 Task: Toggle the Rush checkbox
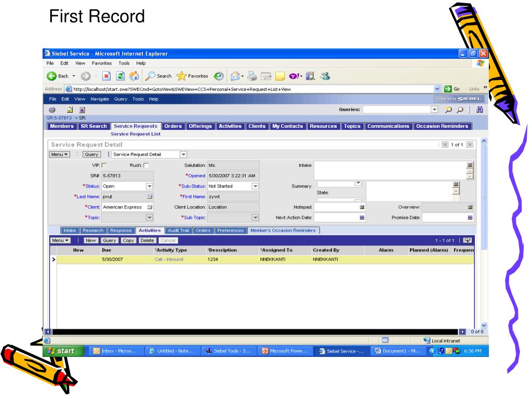(146, 165)
